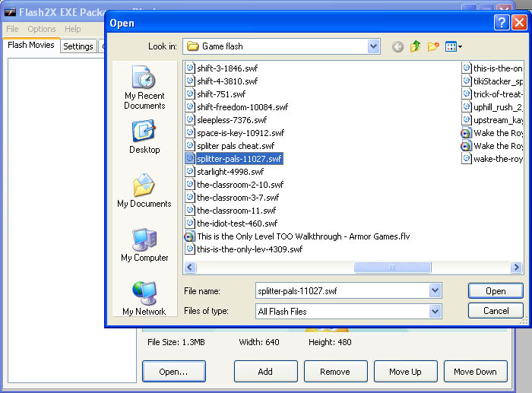
Task: Click the file list scroll left arrow
Action: pos(190,267)
